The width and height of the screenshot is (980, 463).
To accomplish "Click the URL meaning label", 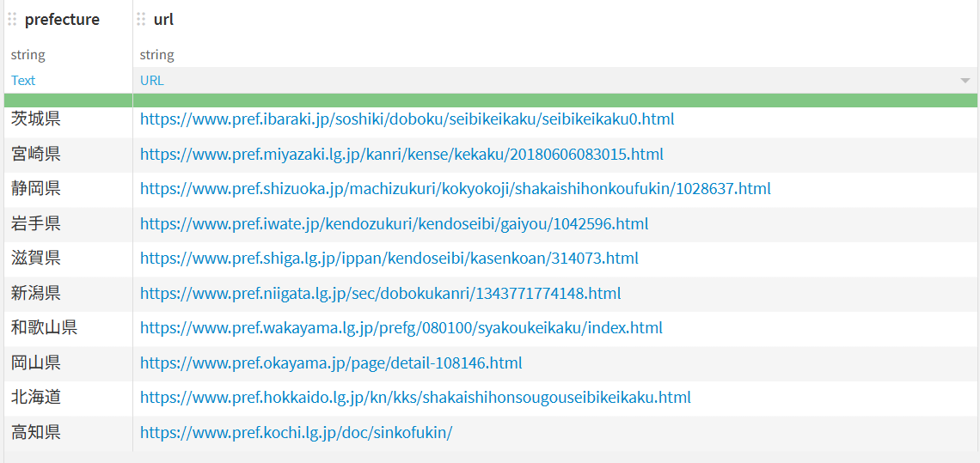I will pos(152,81).
